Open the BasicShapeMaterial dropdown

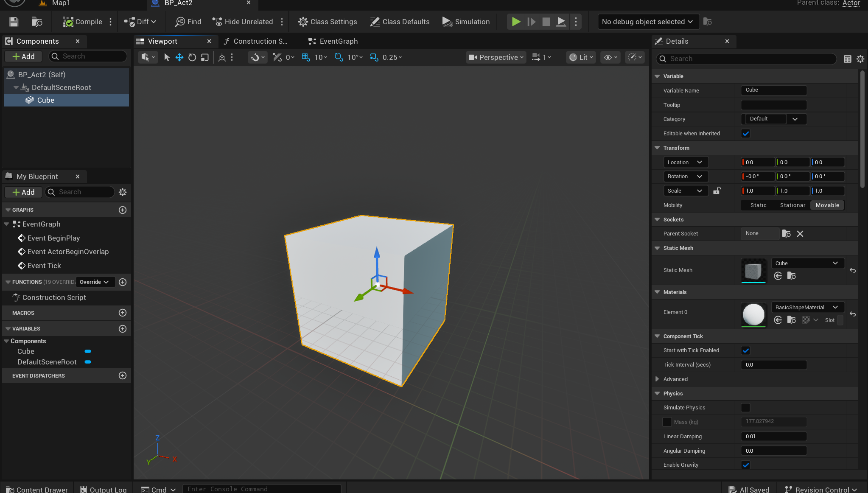point(806,308)
